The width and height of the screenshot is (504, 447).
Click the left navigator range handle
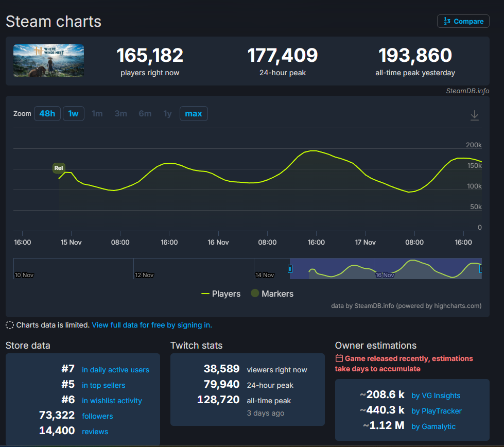coord(290,268)
